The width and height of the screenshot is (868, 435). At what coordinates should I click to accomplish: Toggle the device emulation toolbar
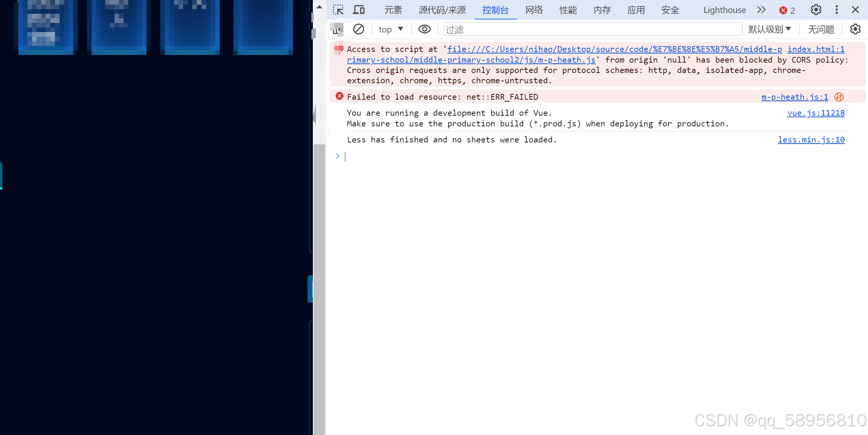tap(359, 10)
